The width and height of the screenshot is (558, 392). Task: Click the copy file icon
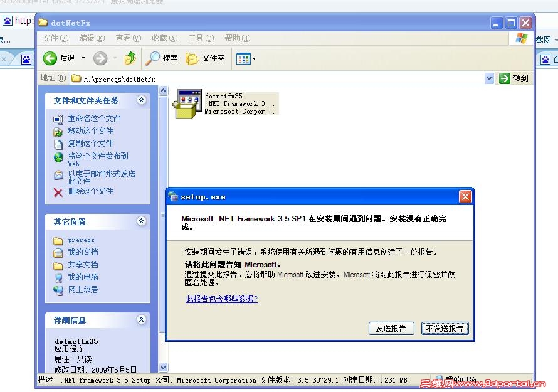coord(58,144)
